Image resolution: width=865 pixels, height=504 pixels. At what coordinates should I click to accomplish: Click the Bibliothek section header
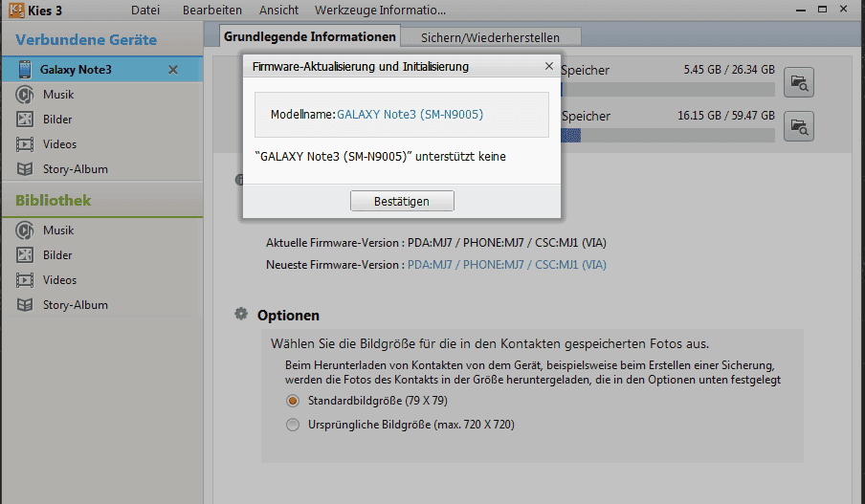click(53, 200)
